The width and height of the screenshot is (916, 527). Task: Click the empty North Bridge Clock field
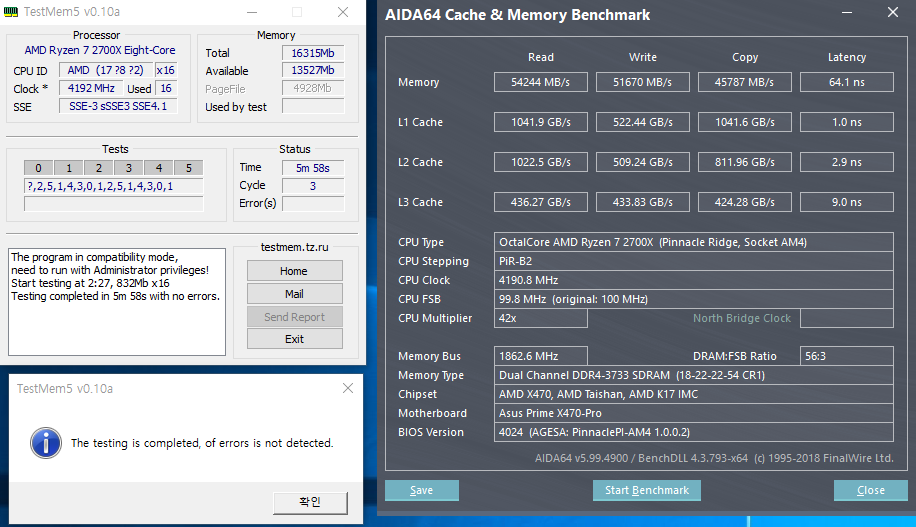click(x=846, y=318)
